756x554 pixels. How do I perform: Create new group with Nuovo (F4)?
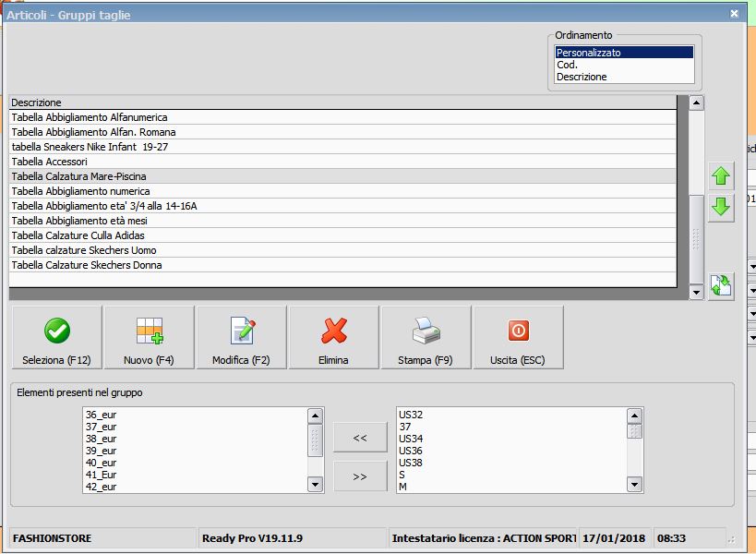pyautogui.click(x=149, y=338)
